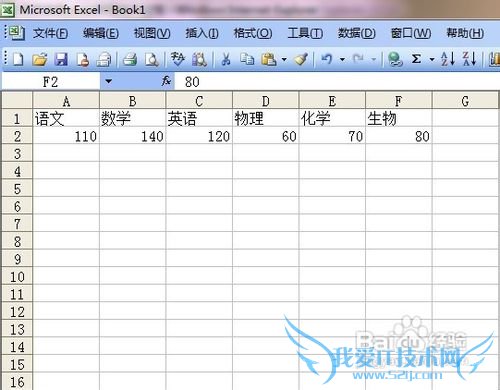Select column B header
The image size is (500, 390).
[132, 101]
